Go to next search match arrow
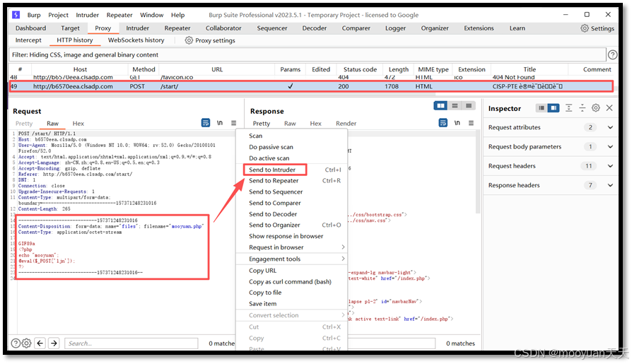 coord(54,344)
